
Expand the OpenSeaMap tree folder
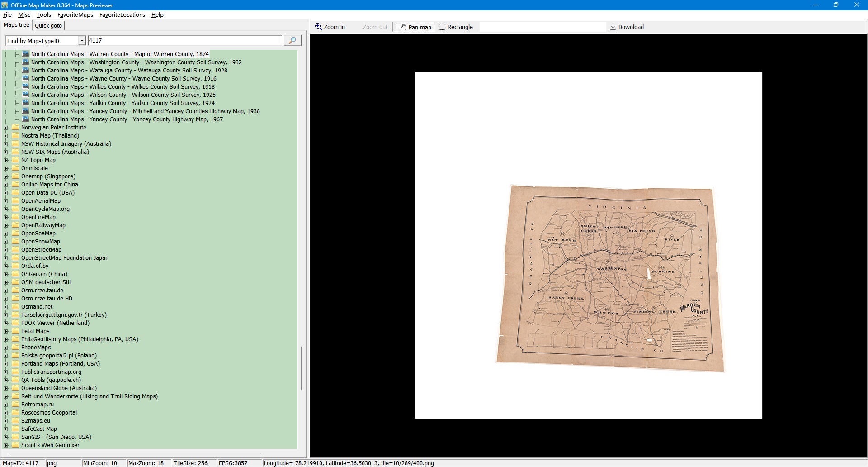pyautogui.click(x=6, y=233)
